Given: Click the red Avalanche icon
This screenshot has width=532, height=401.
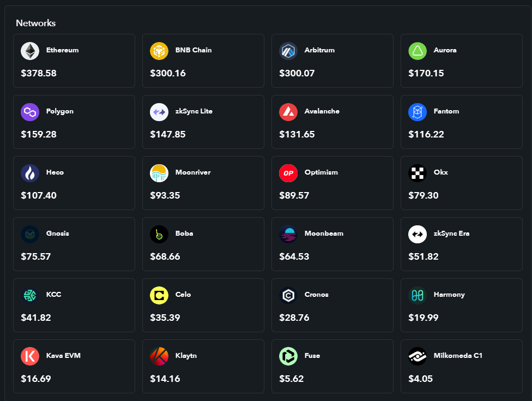Looking at the screenshot, I should 288,112.
